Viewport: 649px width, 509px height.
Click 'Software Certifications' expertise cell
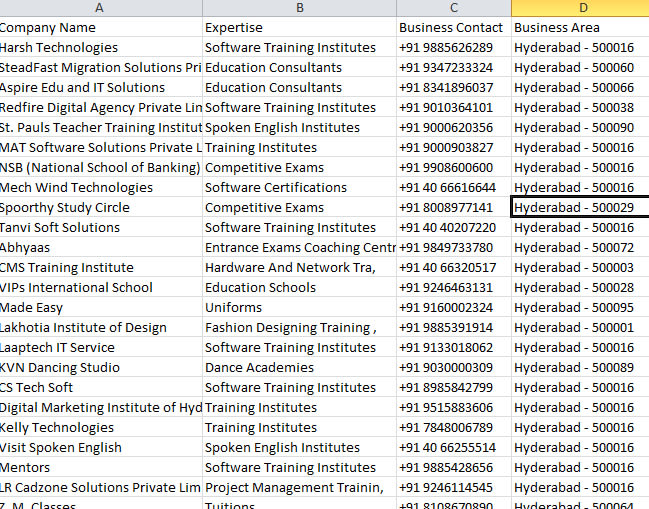(299, 187)
